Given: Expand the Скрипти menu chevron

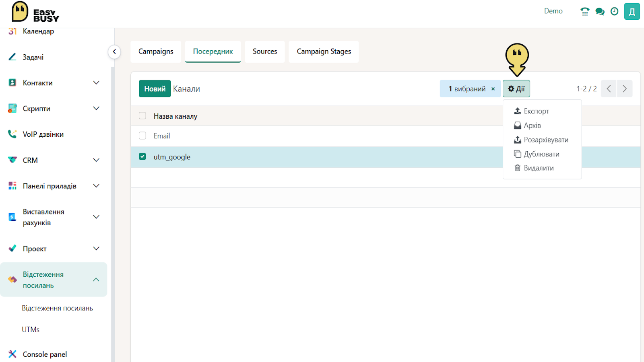Looking at the screenshot, I should (x=96, y=108).
